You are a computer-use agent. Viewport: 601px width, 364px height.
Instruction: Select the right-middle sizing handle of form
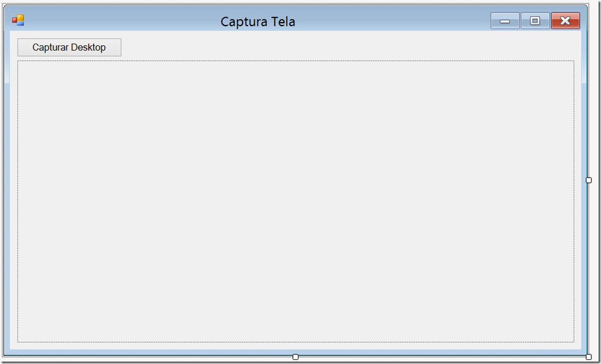[x=588, y=180]
